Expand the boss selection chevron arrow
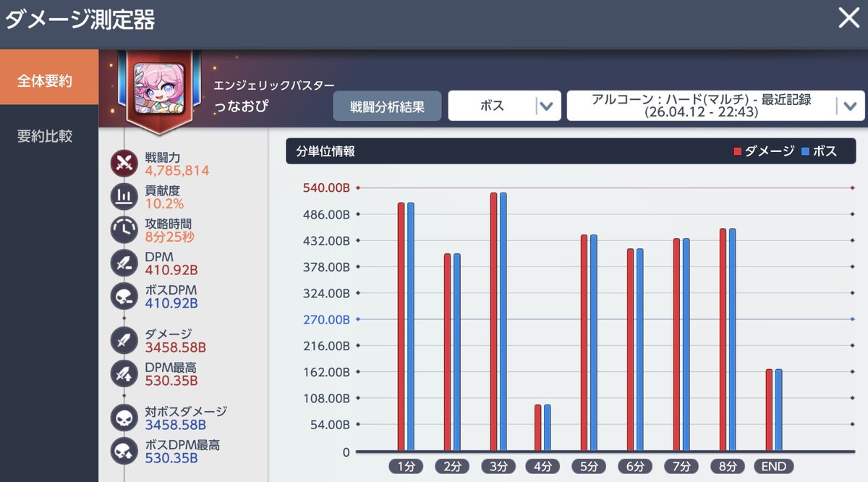Image resolution: width=868 pixels, height=482 pixels. pyautogui.click(x=548, y=105)
